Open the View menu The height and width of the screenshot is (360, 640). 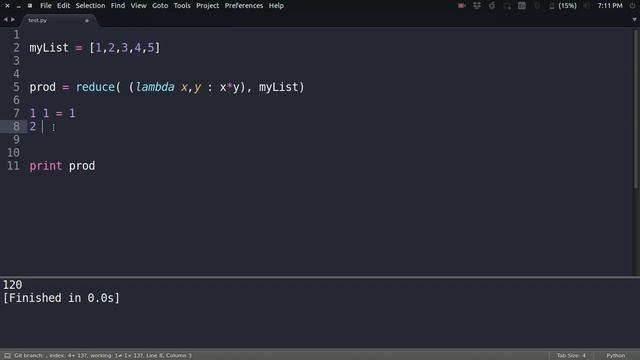pyautogui.click(x=138, y=6)
